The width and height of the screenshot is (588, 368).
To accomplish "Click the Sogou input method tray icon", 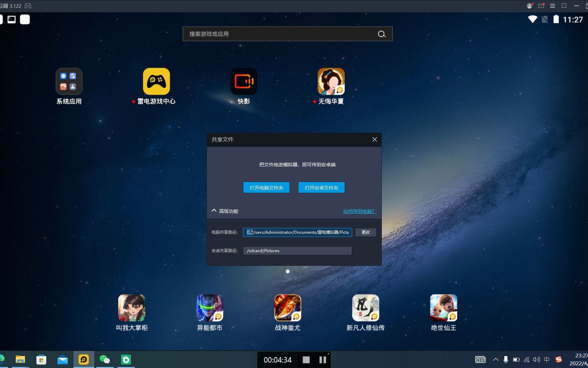I will pyautogui.click(x=559, y=359).
